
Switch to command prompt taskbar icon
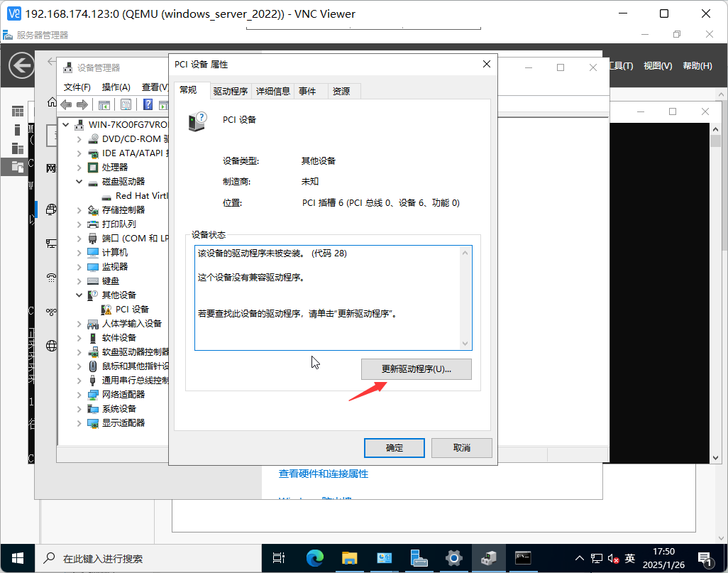pyautogui.click(x=523, y=557)
